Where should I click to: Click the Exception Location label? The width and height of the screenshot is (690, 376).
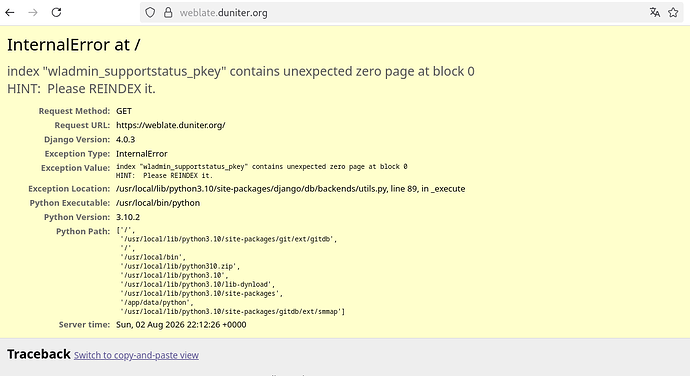[x=69, y=189]
